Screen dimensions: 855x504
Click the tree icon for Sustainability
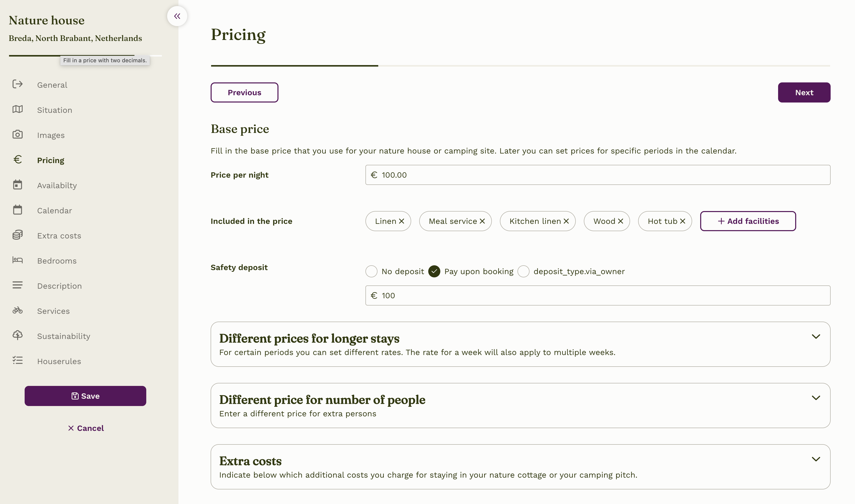[18, 336]
